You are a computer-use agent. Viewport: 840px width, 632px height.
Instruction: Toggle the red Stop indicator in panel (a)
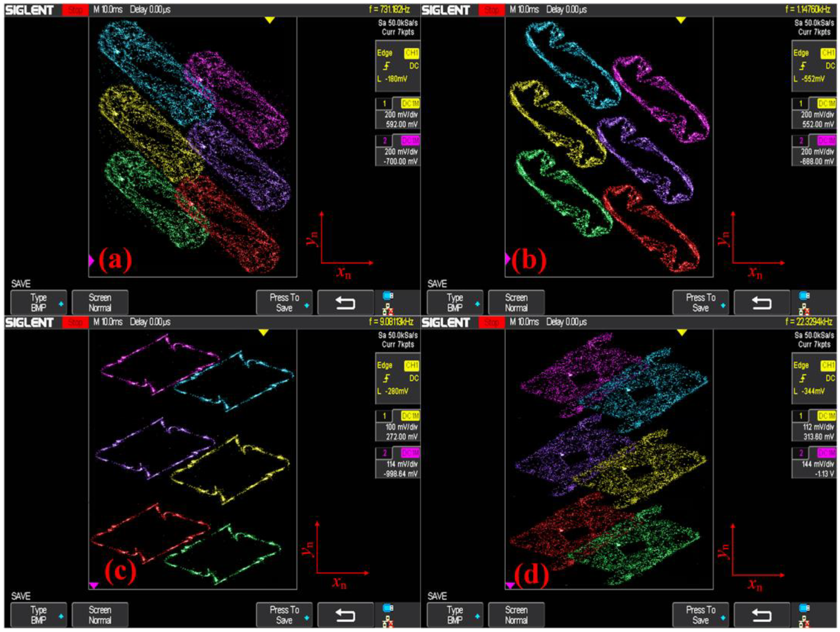[x=75, y=10]
